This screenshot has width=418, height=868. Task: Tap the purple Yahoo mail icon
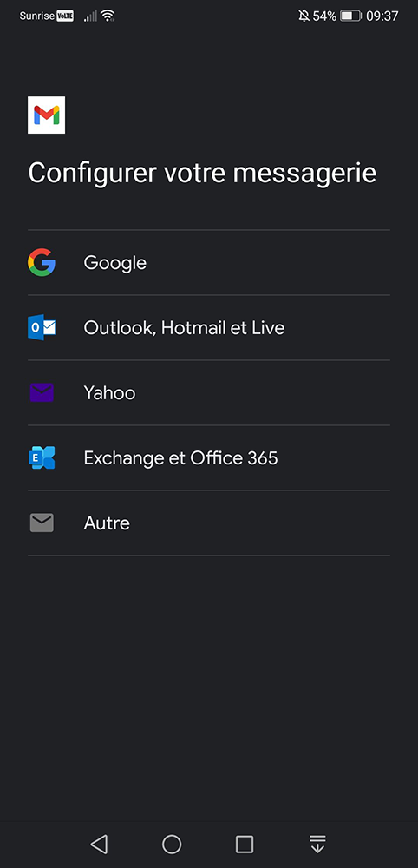(x=42, y=392)
